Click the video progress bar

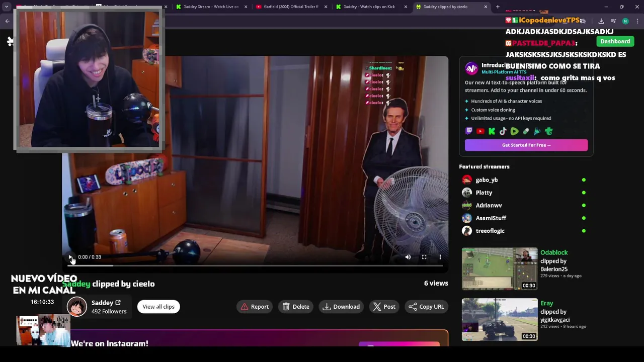pos(255,265)
